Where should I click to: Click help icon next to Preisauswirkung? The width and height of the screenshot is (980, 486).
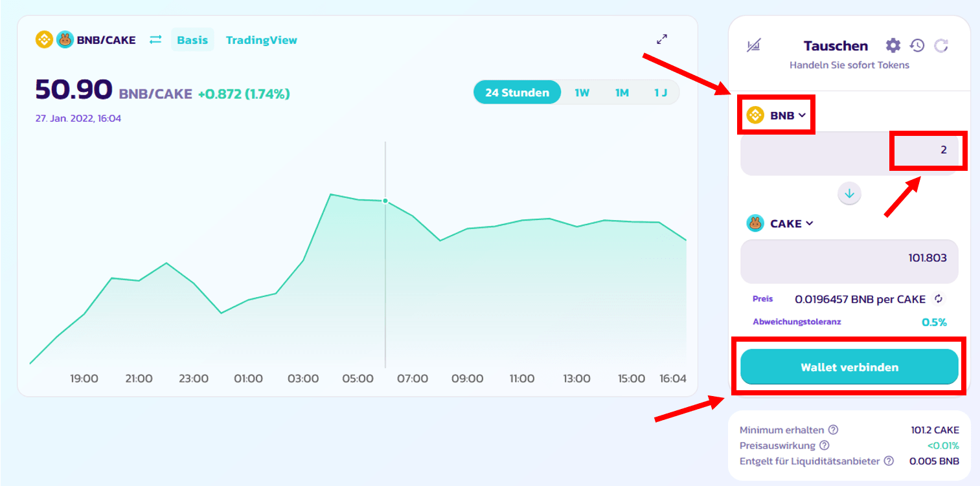pos(825,445)
